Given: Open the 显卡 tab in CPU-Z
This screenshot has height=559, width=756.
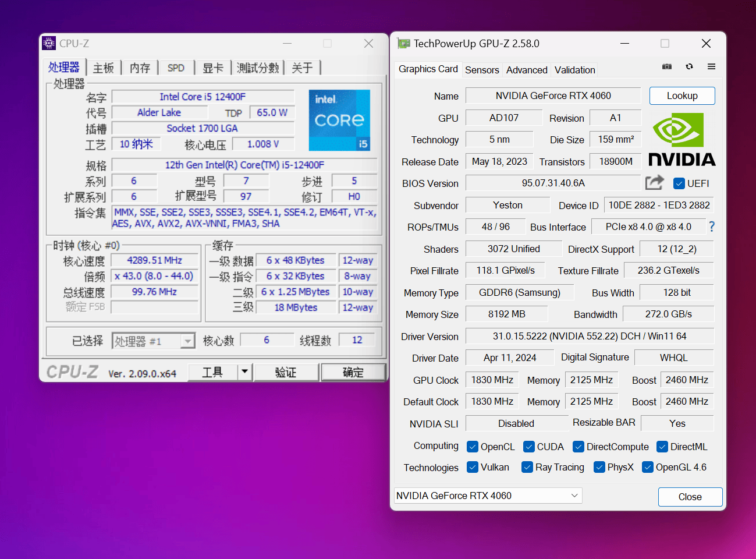Looking at the screenshot, I should [x=212, y=68].
